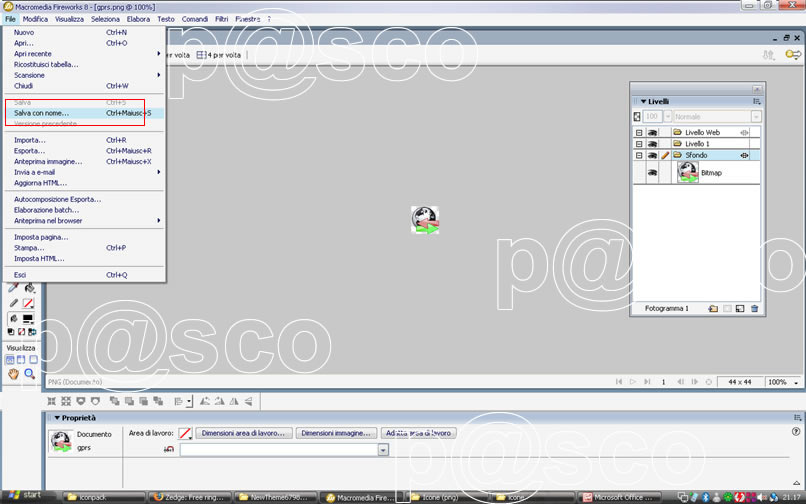Viewport: 806px width, 504px height.
Task: Click the Flip Vertical icon
Action: point(248,401)
